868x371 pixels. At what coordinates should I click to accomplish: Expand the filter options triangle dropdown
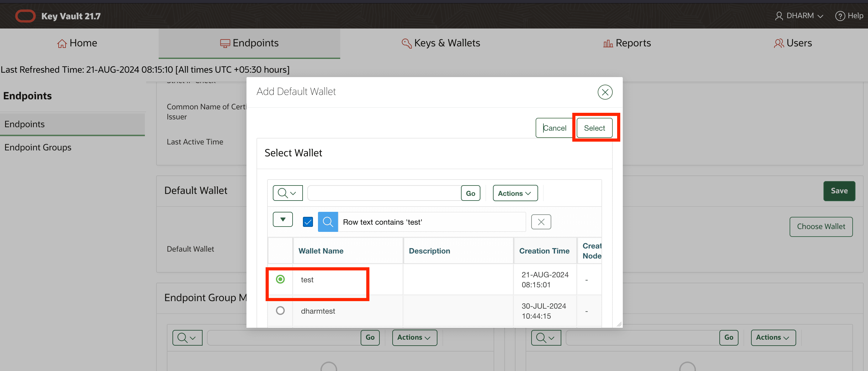click(283, 219)
